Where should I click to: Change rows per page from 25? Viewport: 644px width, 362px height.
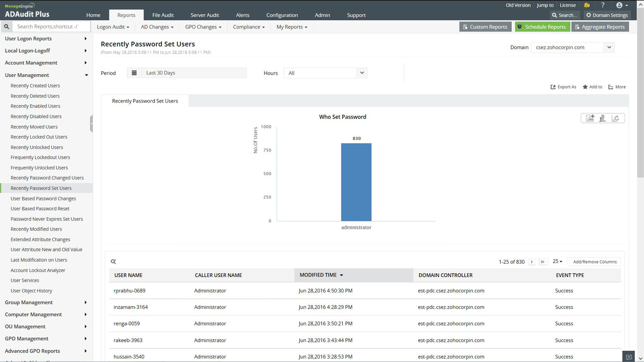click(557, 262)
